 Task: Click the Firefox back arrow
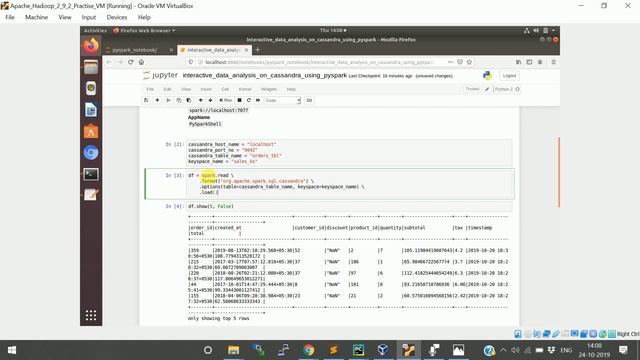[x=109, y=62]
